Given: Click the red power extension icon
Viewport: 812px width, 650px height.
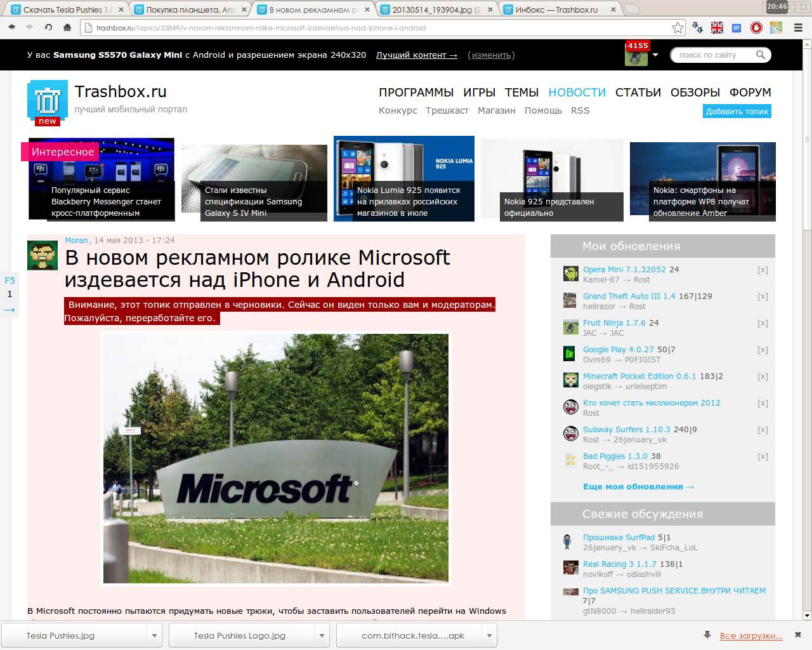Looking at the screenshot, I should click(x=756, y=27).
